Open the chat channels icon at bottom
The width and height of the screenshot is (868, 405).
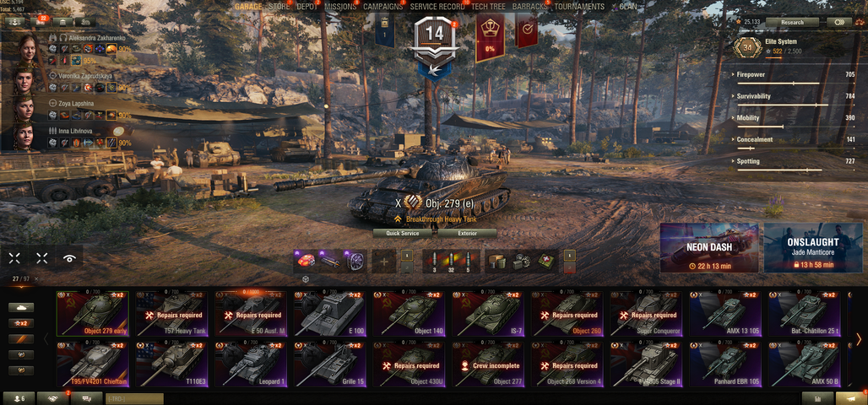(x=88, y=398)
